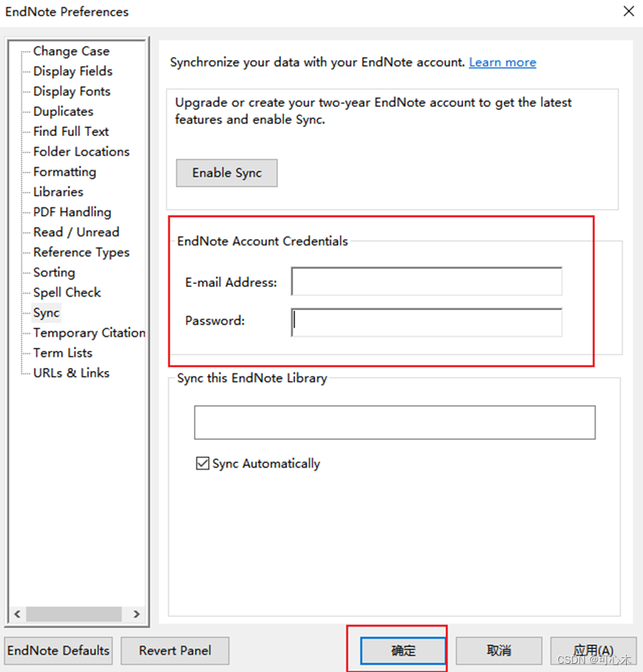
Task: Select PDF Handling in the list
Action: (72, 212)
